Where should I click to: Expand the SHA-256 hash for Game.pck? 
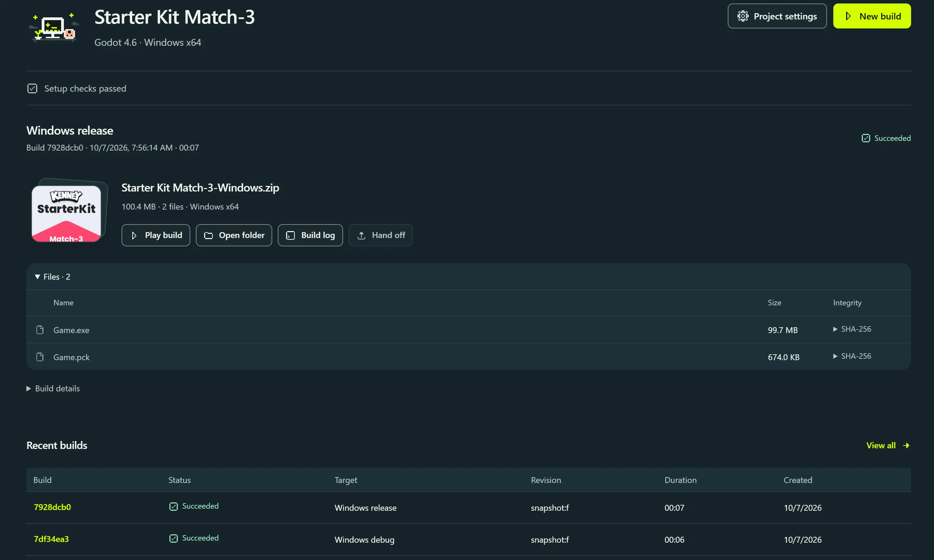(x=852, y=356)
